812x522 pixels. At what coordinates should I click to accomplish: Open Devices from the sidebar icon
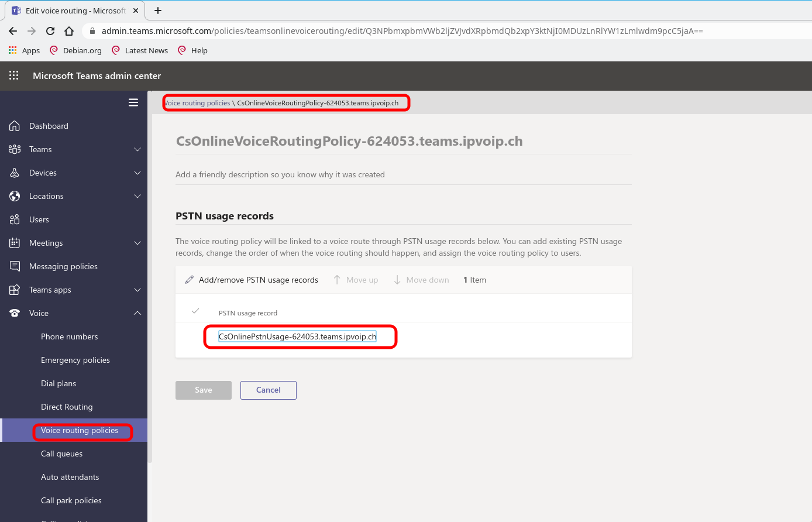point(13,172)
